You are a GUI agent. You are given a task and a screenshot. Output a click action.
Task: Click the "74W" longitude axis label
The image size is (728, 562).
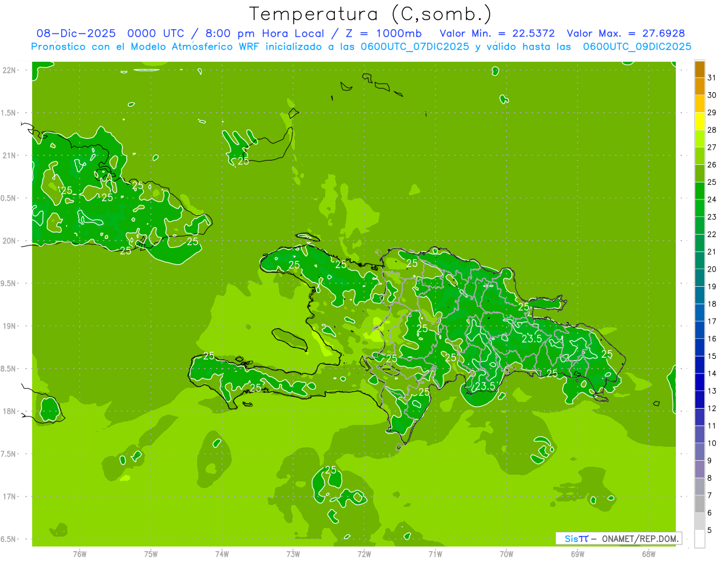221,554
